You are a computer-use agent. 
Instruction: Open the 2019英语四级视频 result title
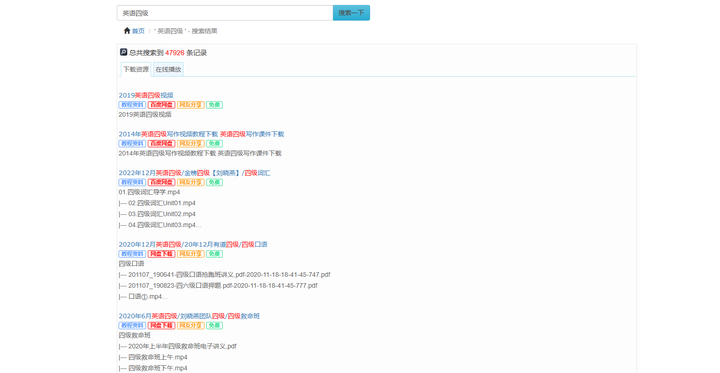point(146,95)
